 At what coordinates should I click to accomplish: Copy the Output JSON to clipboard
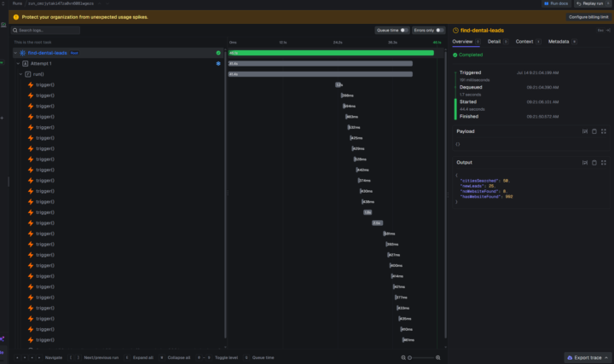(594, 163)
